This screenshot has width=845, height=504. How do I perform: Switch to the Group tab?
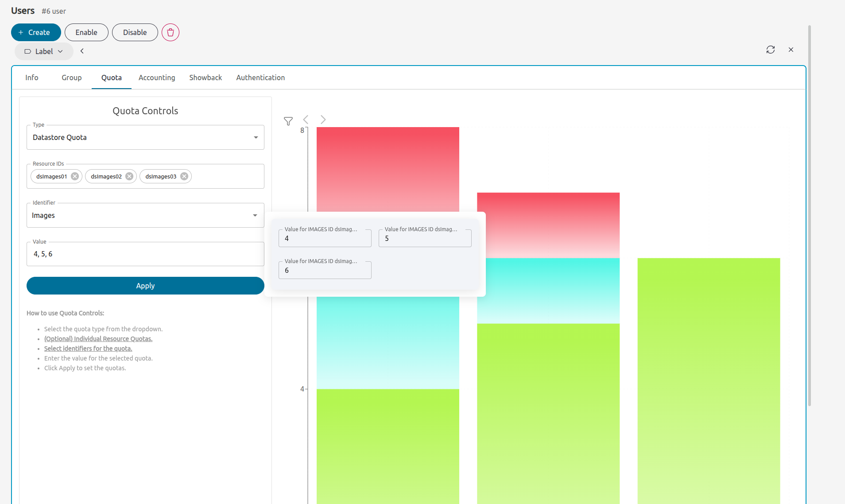coord(72,78)
